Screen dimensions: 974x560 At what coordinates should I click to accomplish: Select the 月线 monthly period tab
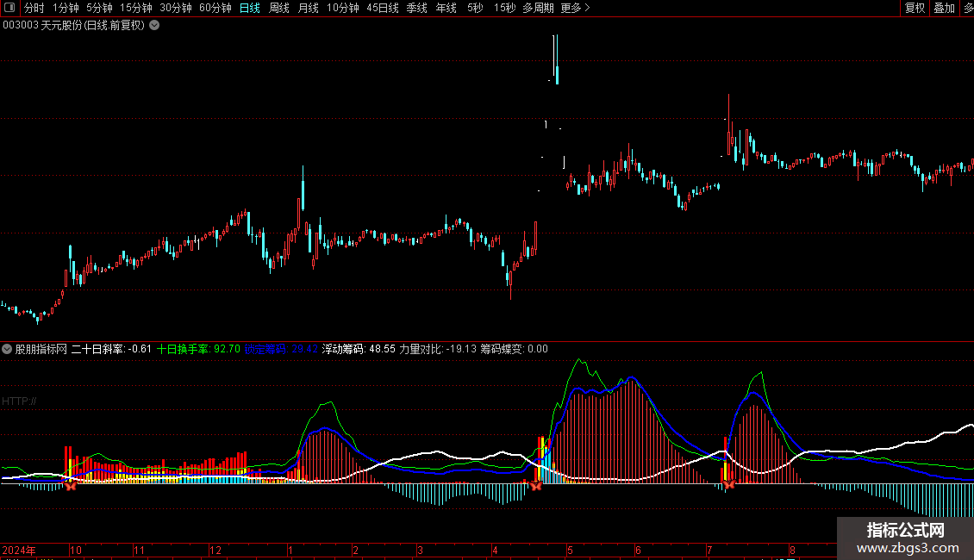coord(308,8)
